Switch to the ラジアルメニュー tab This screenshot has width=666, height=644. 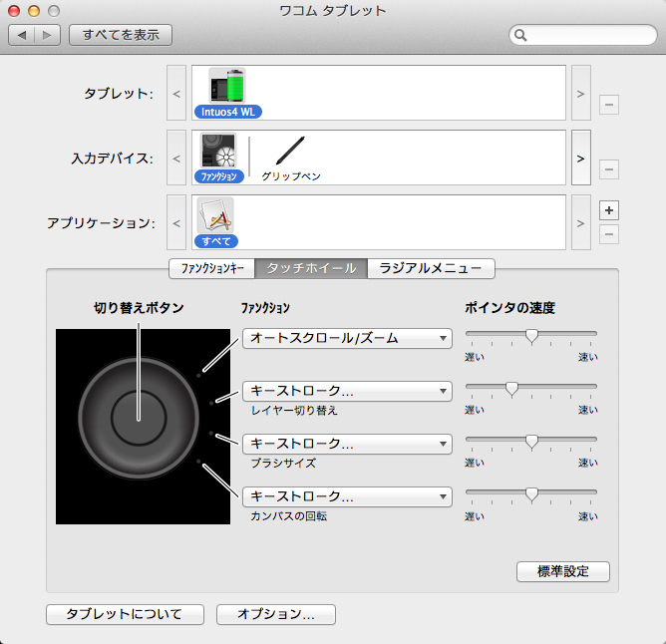(431, 268)
